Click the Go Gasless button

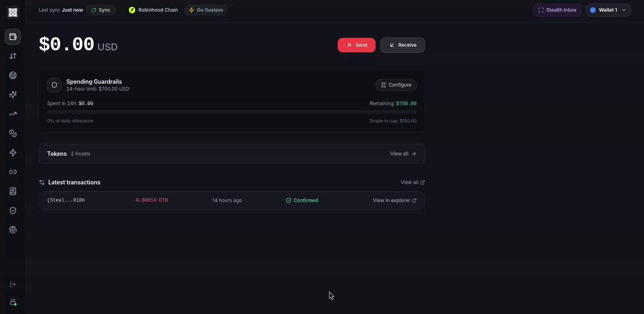(206, 10)
